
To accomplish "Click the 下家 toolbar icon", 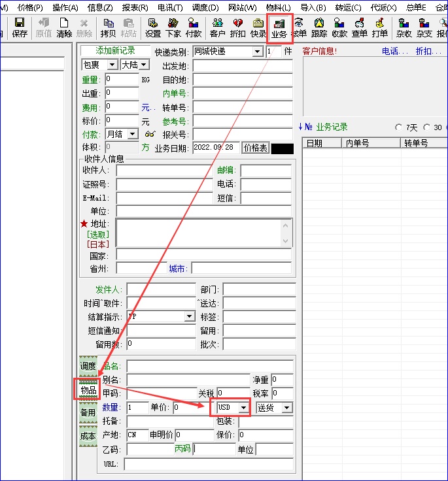I will [x=173, y=27].
